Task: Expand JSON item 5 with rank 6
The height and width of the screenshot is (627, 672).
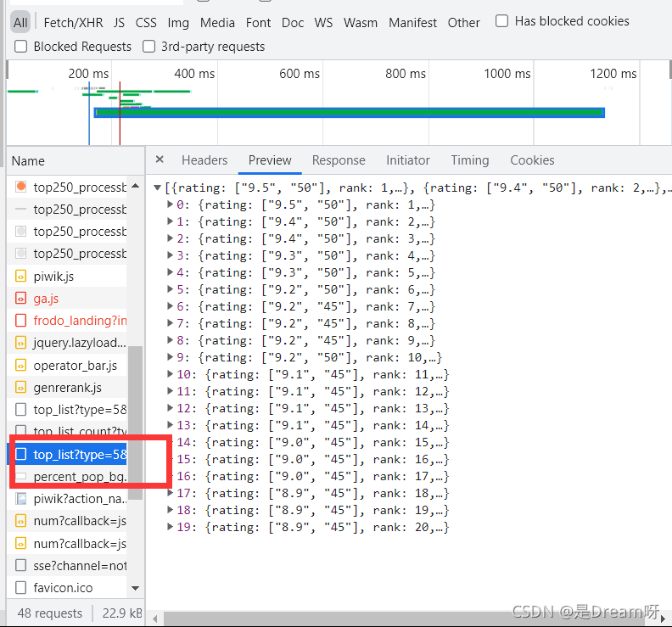Action: click(171, 289)
